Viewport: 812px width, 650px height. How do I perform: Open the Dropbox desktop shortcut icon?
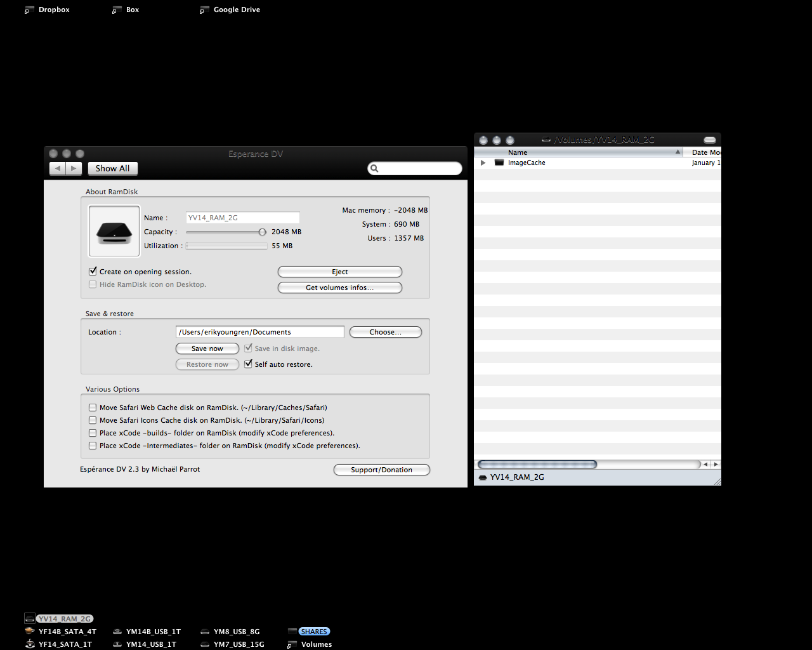pyautogui.click(x=29, y=10)
